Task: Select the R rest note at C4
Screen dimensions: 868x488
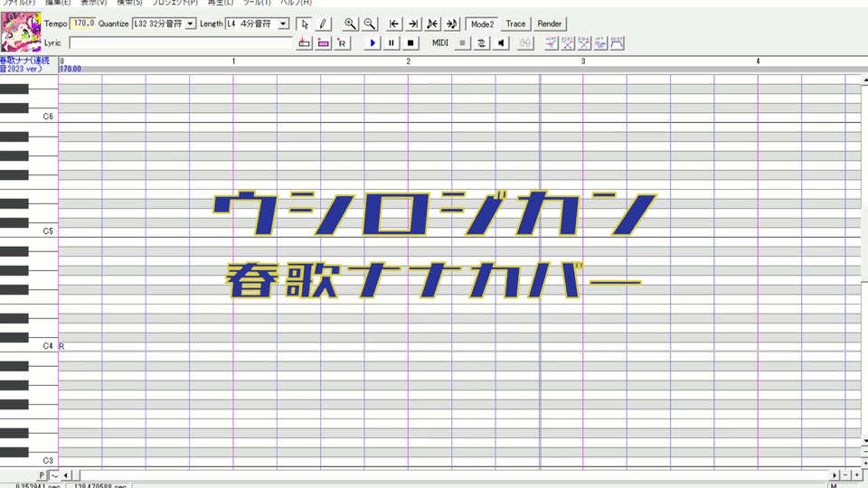Action: 61,346
